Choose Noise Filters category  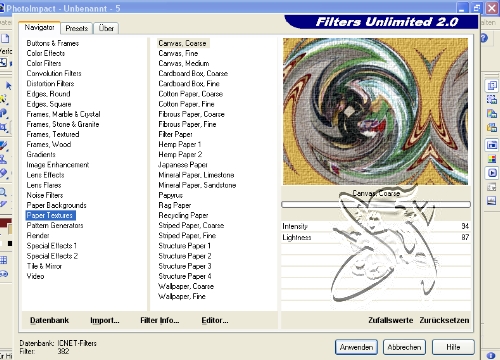[x=45, y=195]
